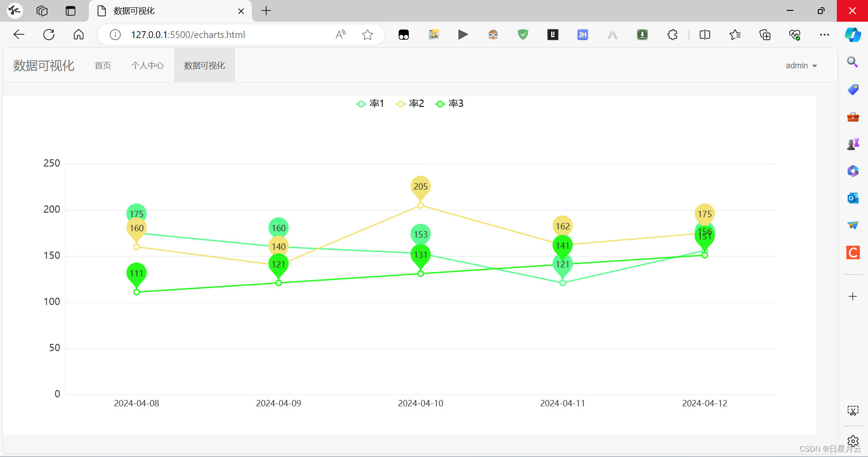Screen dimensions: 868x457
Task: Click x-axis label 2024-04-12
Action: tap(704, 403)
